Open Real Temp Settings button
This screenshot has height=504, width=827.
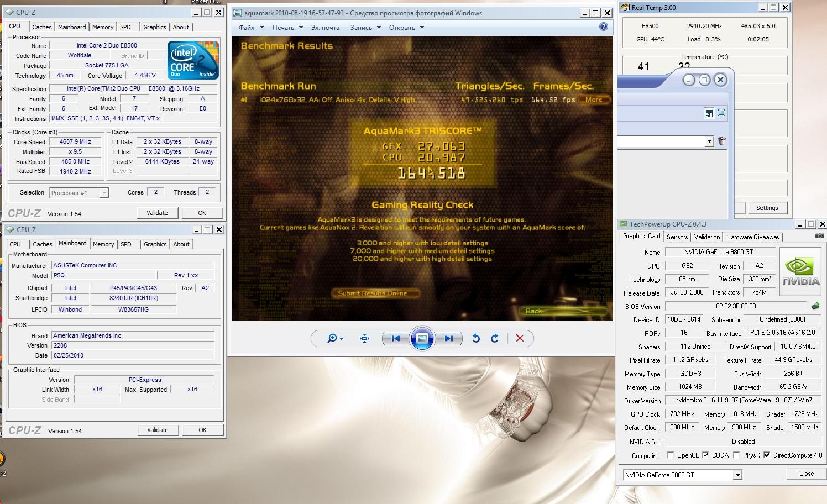pyautogui.click(x=767, y=208)
